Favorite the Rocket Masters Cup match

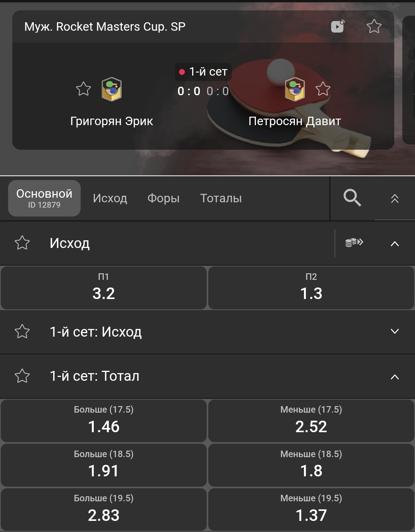coord(374,26)
